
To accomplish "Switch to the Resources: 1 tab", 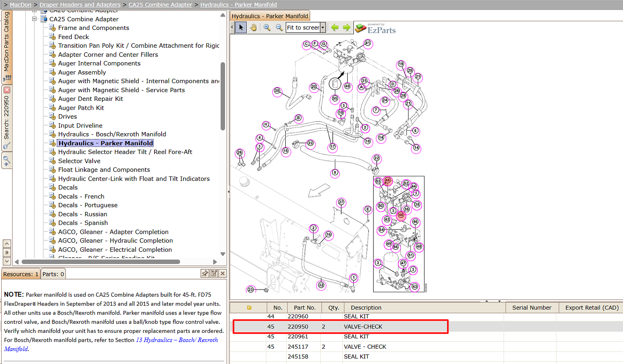I will 21,274.
